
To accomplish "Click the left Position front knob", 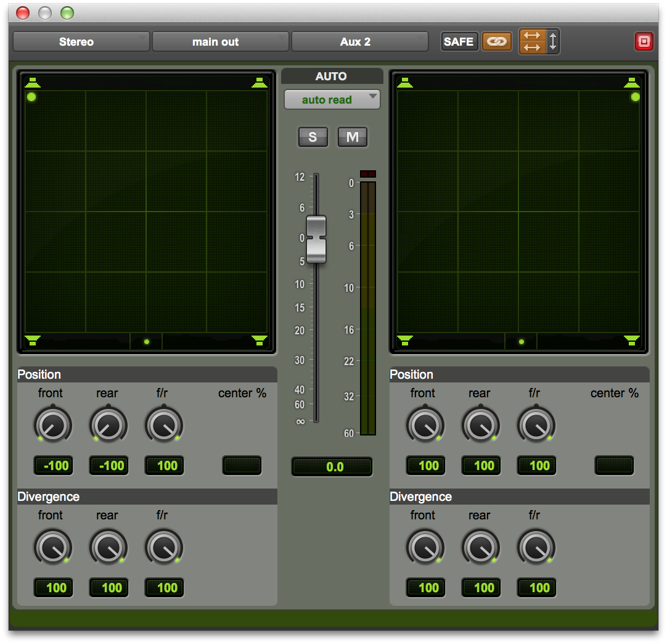I will tap(53, 425).
